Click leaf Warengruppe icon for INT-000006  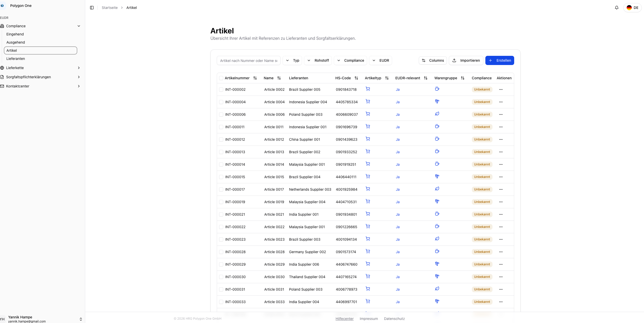tap(437, 114)
